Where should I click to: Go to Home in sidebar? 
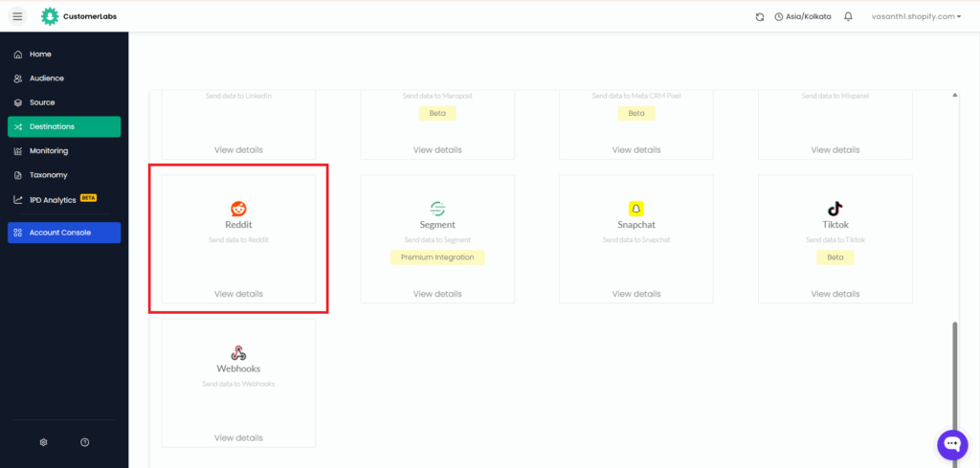coord(64,55)
